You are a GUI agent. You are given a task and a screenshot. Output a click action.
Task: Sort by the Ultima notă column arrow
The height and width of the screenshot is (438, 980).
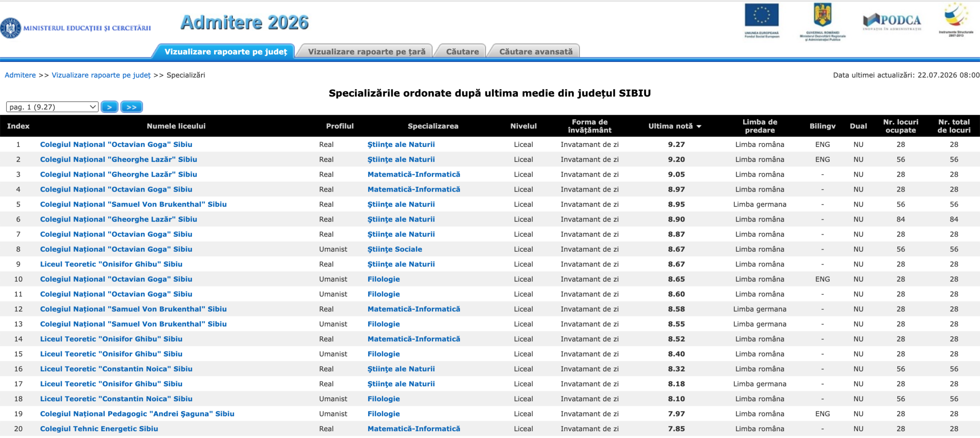coord(699,126)
